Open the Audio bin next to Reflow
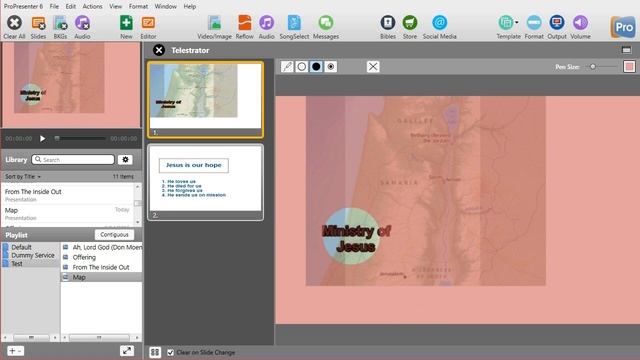 (267, 22)
